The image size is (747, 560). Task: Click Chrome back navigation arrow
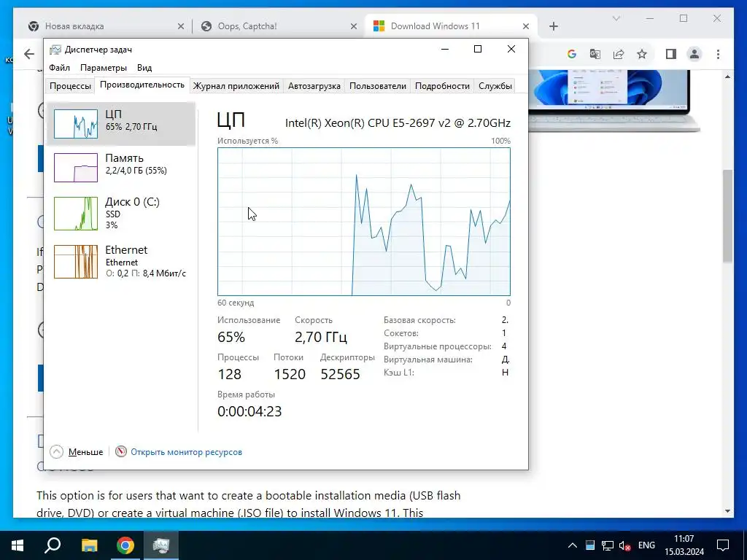coord(29,54)
